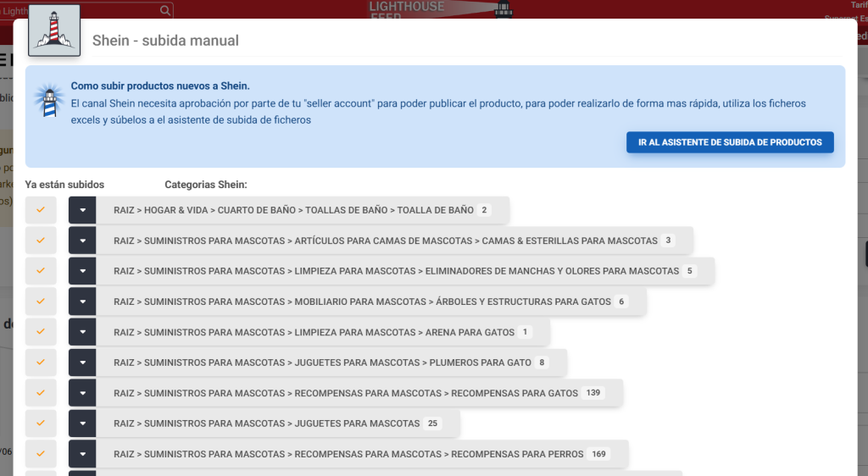The height and width of the screenshot is (476, 868).
Task: Toggle uploaded check for Recompensas para Perros row
Action: pyautogui.click(x=41, y=453)
